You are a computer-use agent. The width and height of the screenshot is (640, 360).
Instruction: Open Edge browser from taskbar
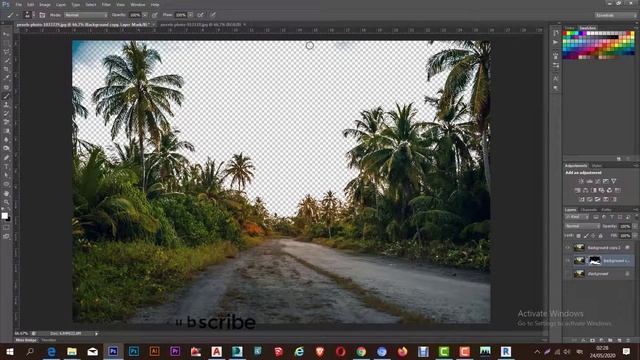tap(51, 351)
